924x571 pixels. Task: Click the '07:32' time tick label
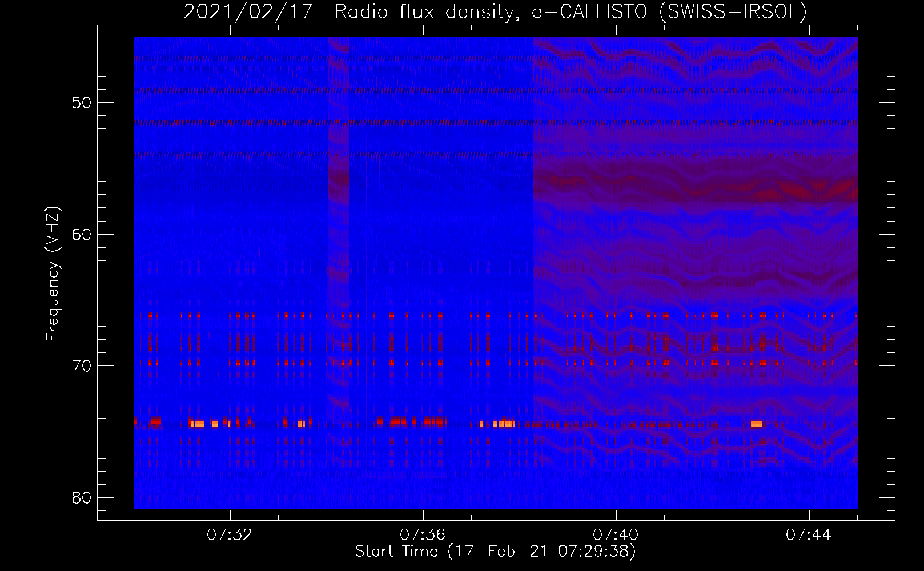230,534
